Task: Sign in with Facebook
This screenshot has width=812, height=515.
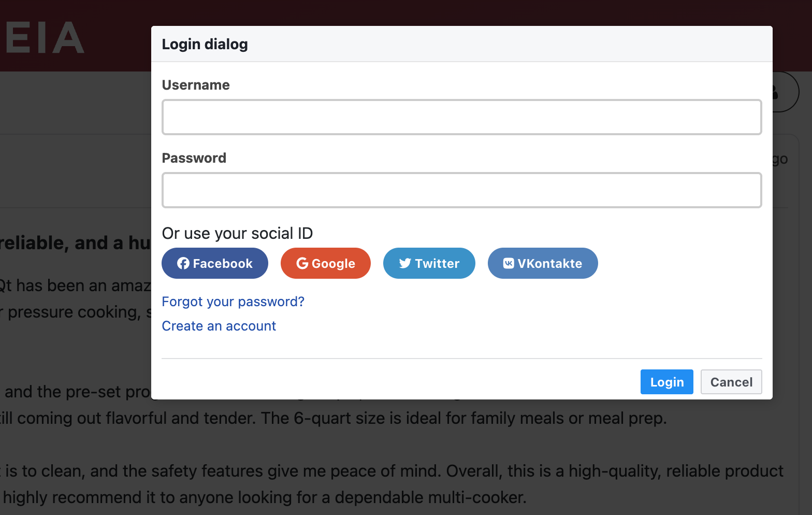Action: [214, 263]
